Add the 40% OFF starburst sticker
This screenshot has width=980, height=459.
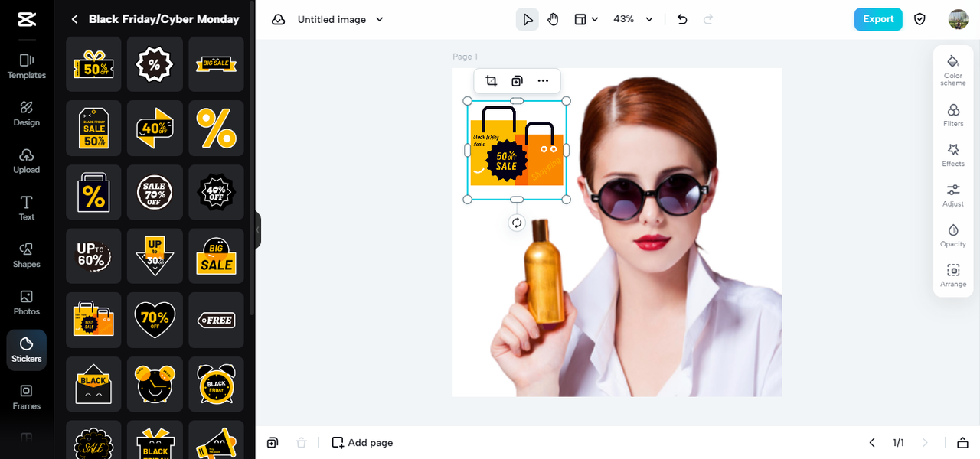pos(216,192)
